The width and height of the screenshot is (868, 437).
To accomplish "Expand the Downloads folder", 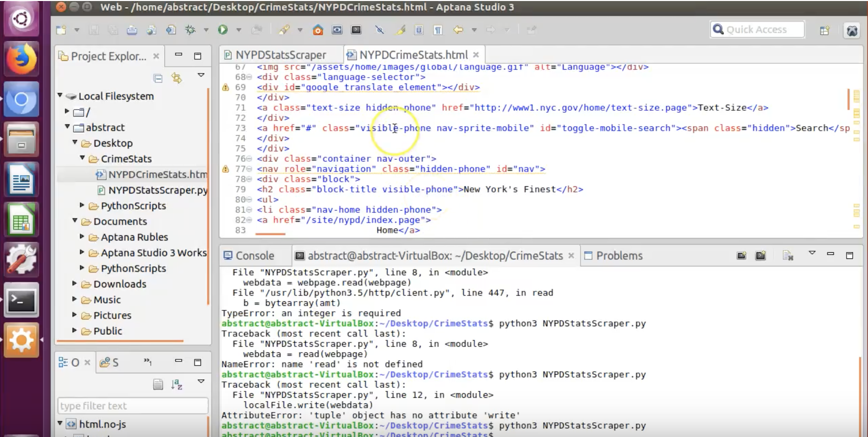I will (x=75, y=284).
